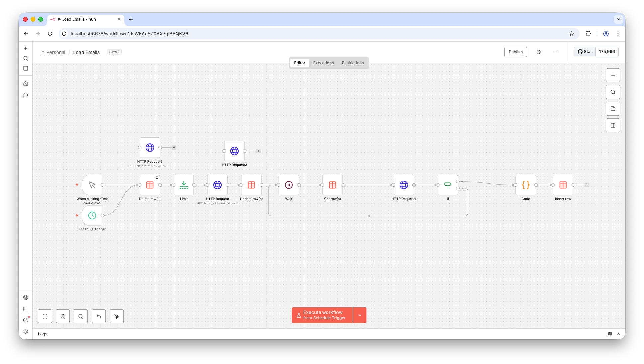Open the workflow three-dots menu
The height and width of the screenshot is (364, 644).
[555, 52]
